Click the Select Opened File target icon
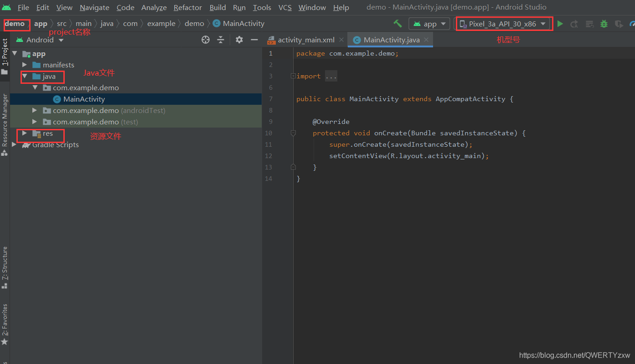 click(206, 40)
